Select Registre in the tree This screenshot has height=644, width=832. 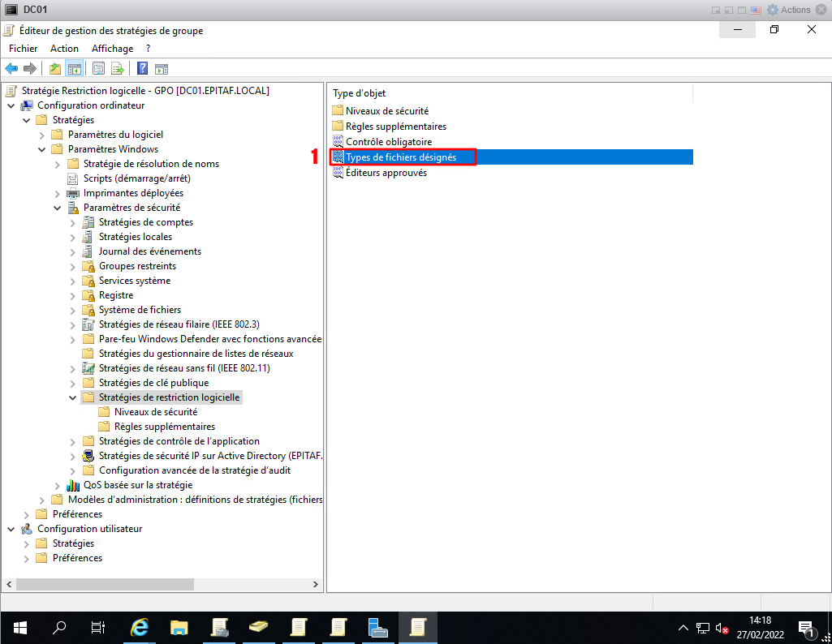point(115,295)
